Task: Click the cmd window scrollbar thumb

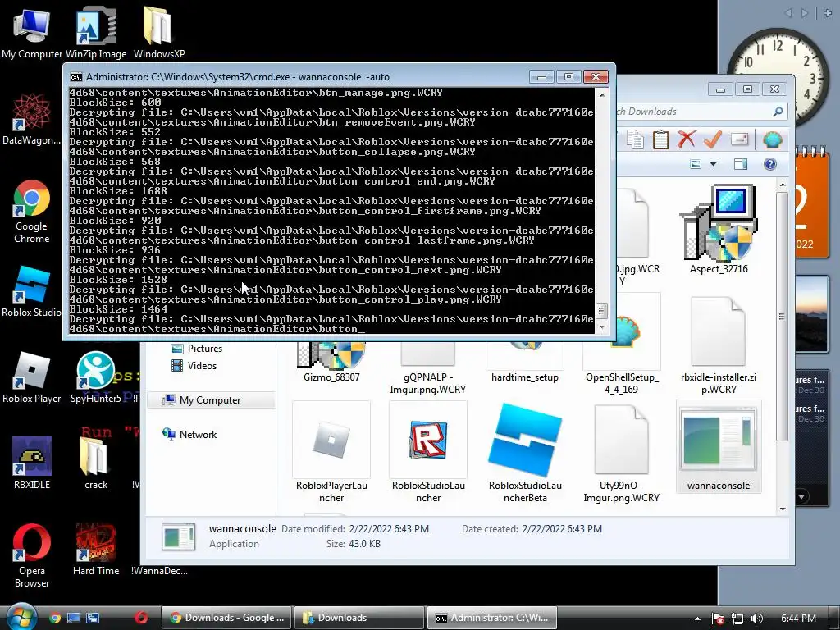Action: tap(601, 310)
